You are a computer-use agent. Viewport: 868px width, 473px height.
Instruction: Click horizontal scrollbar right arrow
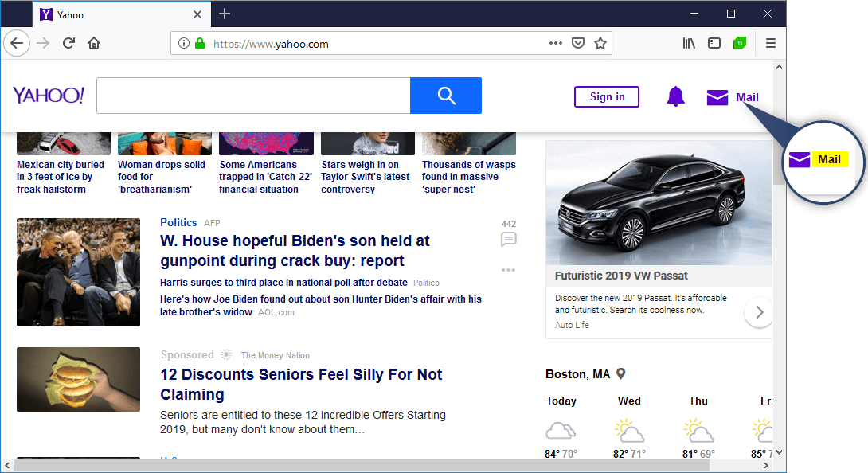tap(766, 465)
